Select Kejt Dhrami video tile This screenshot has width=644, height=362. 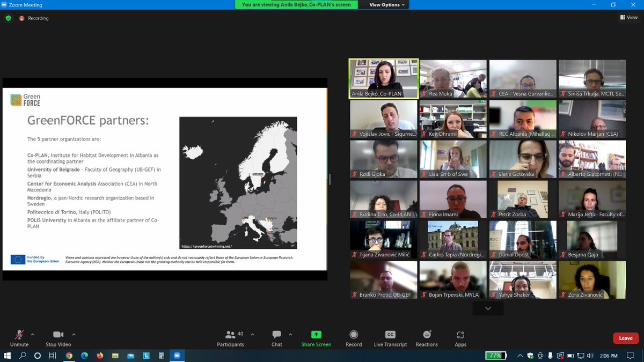453,119
